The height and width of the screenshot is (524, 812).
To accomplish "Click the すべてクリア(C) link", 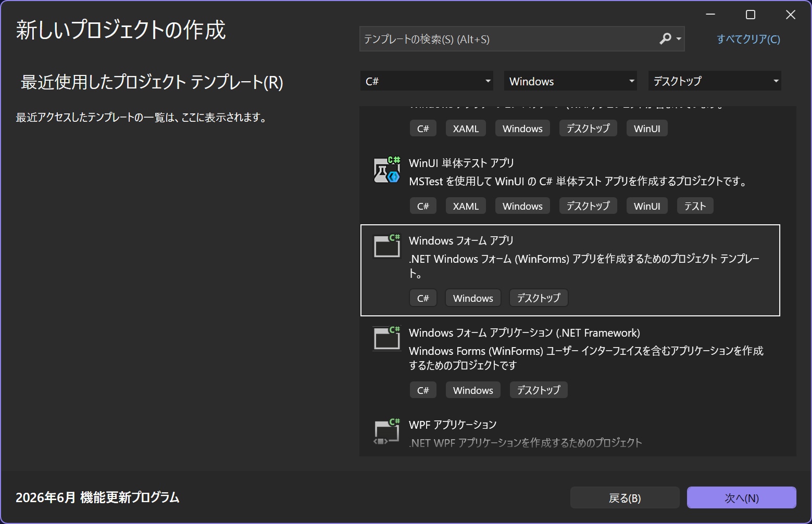I will 748,39.
